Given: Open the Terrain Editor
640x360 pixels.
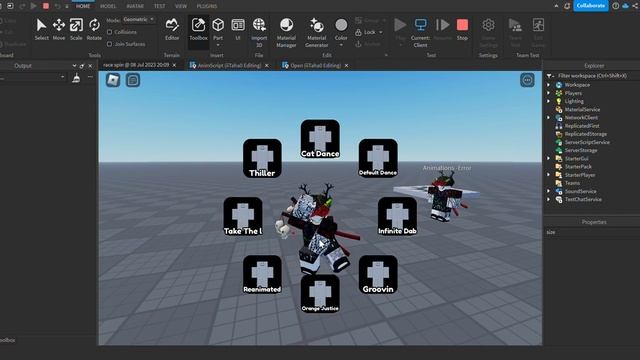Looking at the screenshot, I should pyautogui.click(x=172, y=29).
